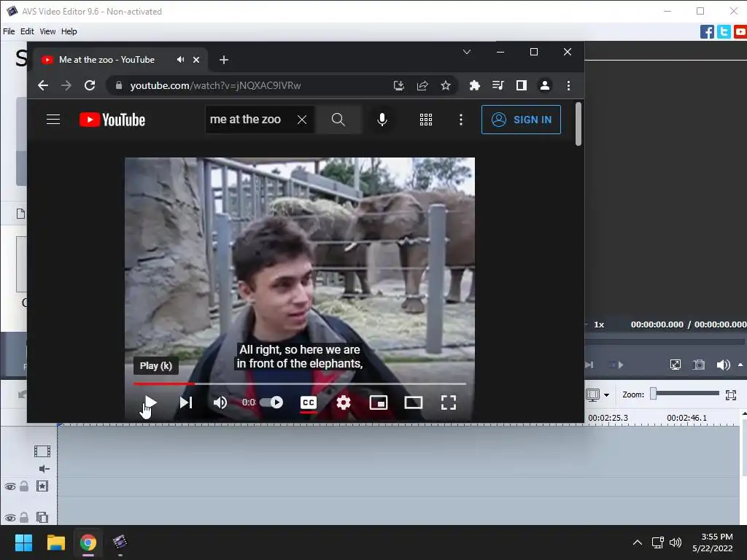Toggle YouTube autoplay switch

pos(272,402)
